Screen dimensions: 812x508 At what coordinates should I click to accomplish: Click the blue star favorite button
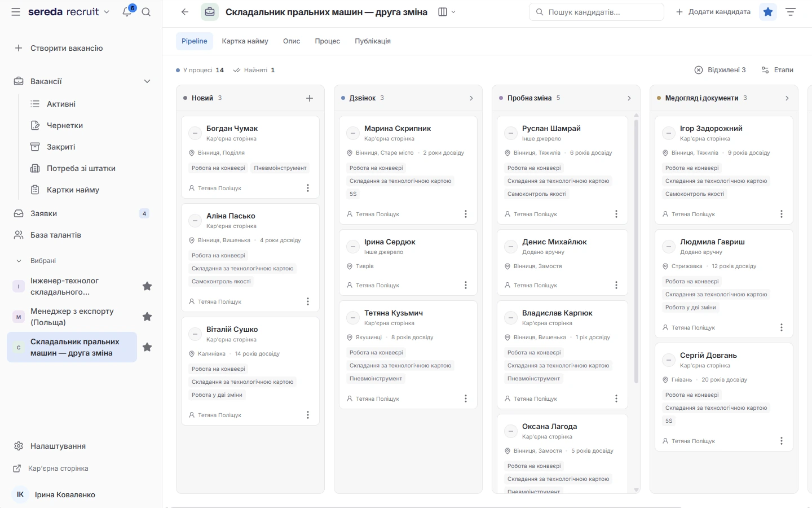pos(768,12)
